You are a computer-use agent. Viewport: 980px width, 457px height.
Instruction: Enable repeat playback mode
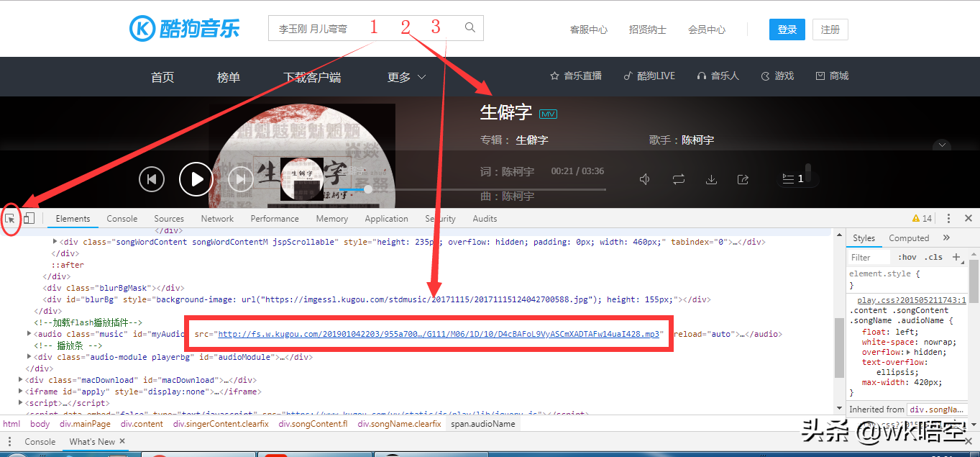[x=678, y=179]
